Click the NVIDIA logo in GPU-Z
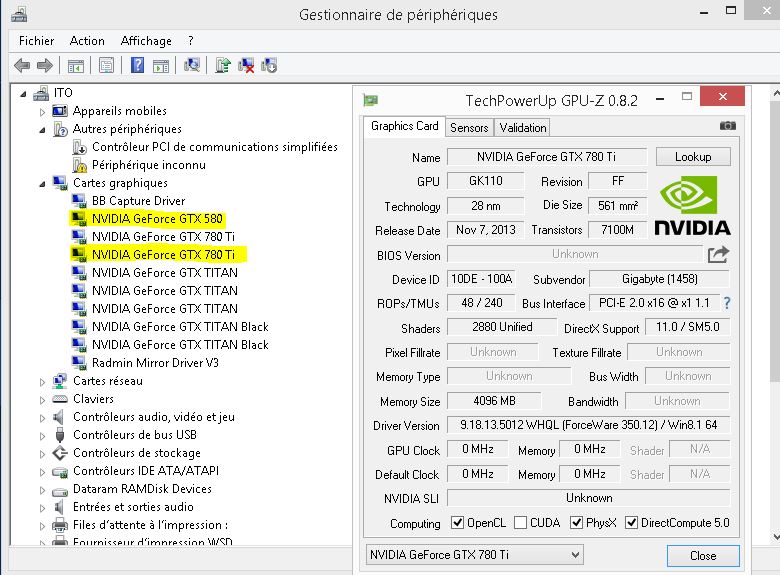 [692, 205]
